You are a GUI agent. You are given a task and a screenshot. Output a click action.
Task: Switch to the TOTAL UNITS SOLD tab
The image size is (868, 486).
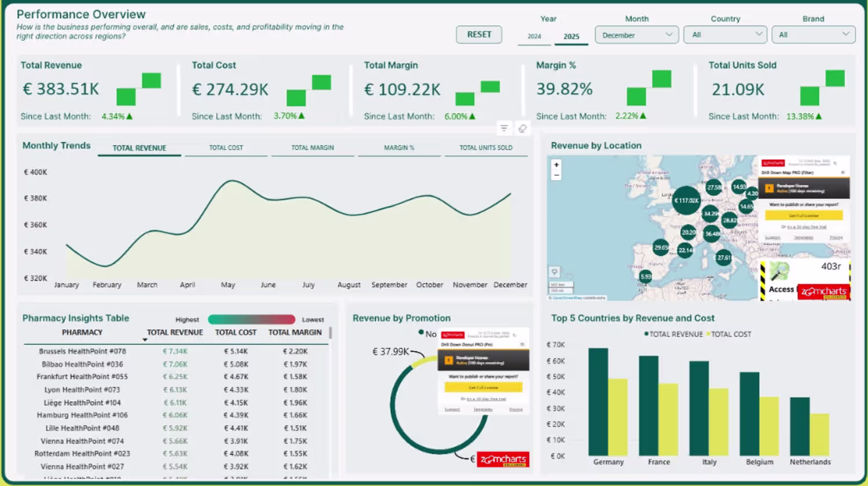coord(486,148)
